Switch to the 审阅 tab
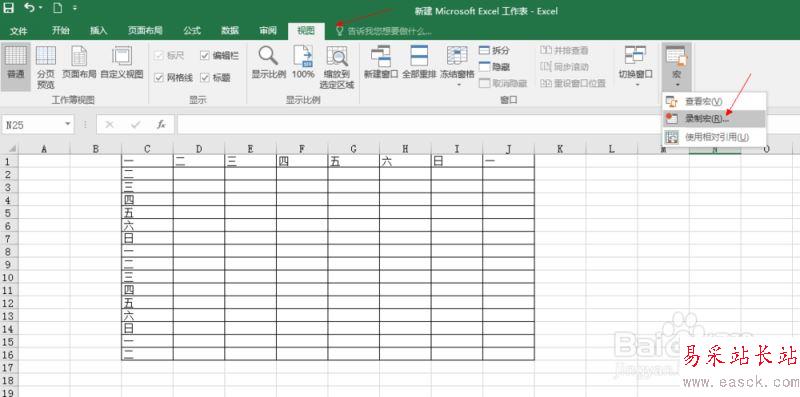Viewport: 800px width, 397px height. (268, 31)
